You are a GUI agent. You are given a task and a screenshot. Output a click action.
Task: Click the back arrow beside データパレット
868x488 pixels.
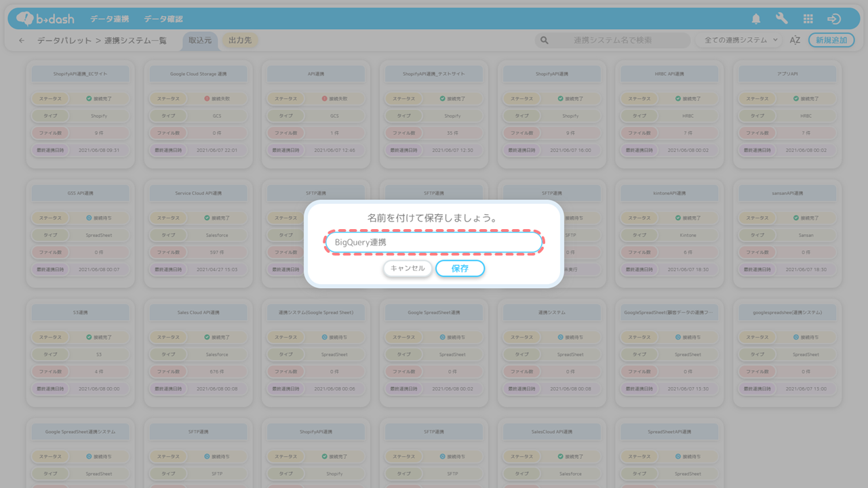pyautogui.click(x=22, y=41)
